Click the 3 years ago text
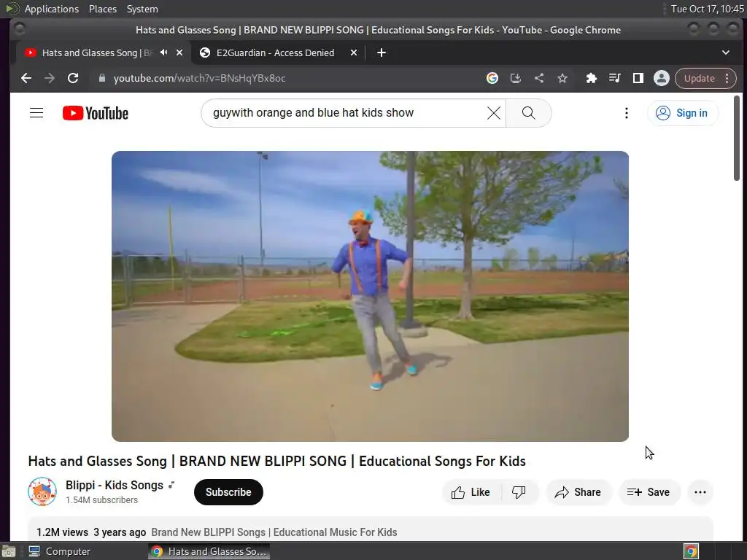 (120, 532)
